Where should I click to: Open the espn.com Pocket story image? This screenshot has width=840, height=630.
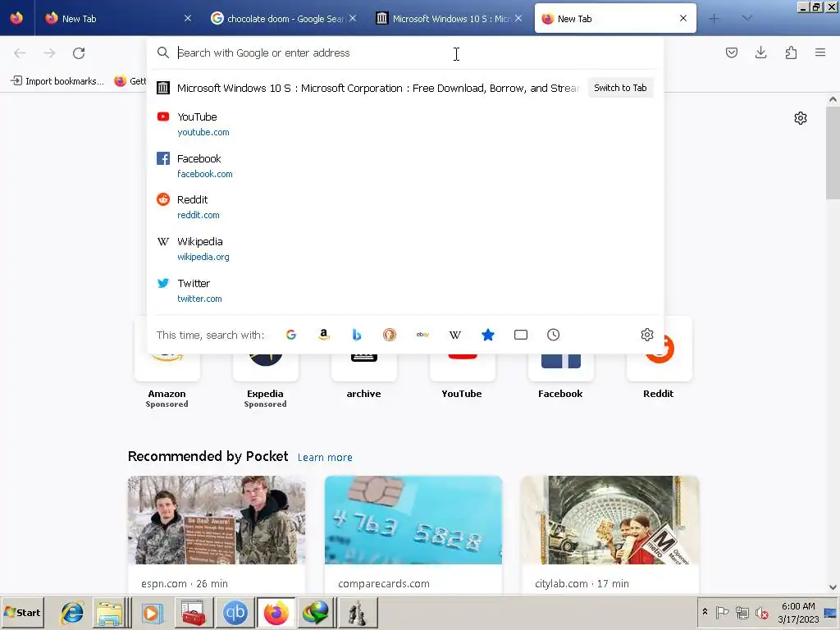(217, 519)
